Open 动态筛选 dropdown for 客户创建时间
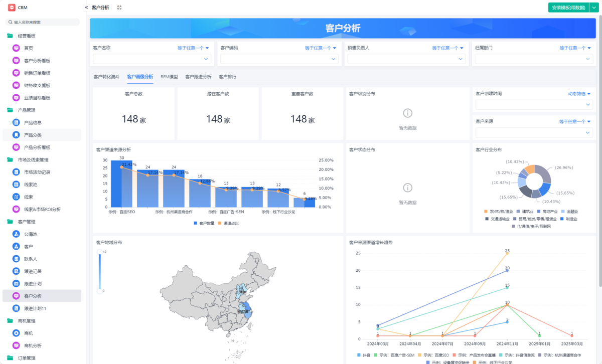 pyautogui.click(x=578, y=94)
